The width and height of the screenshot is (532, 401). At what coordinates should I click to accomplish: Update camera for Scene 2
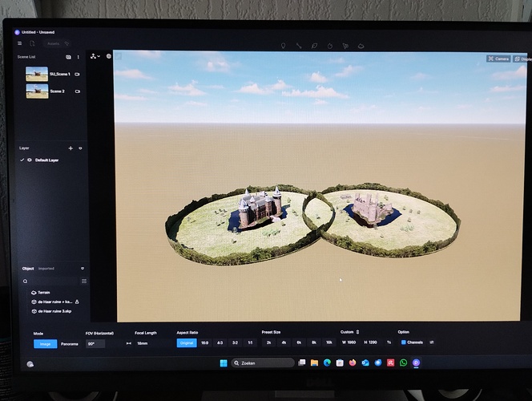(78, 91)
